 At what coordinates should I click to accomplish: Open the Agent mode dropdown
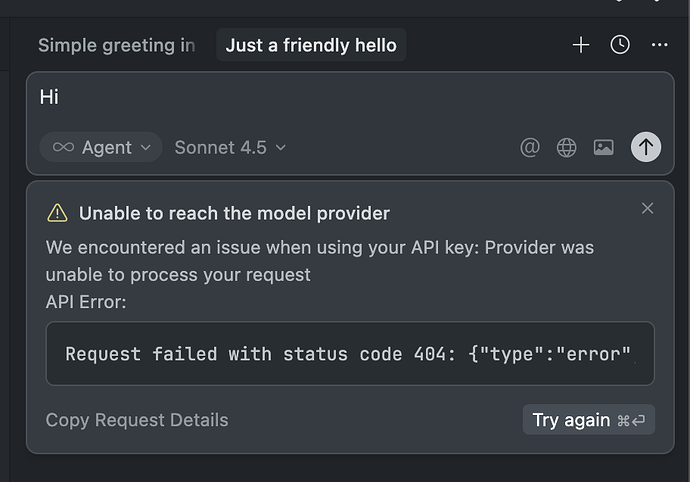tap(101, 147)
